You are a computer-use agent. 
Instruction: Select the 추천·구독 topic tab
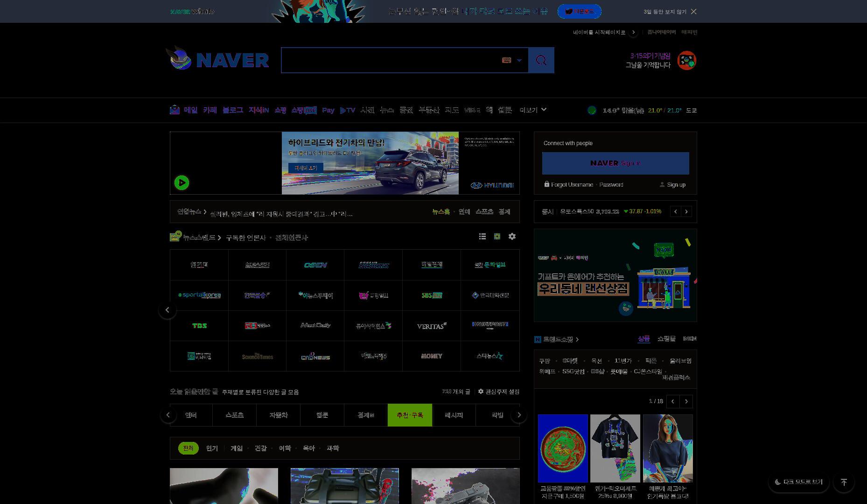pos(410,415)
